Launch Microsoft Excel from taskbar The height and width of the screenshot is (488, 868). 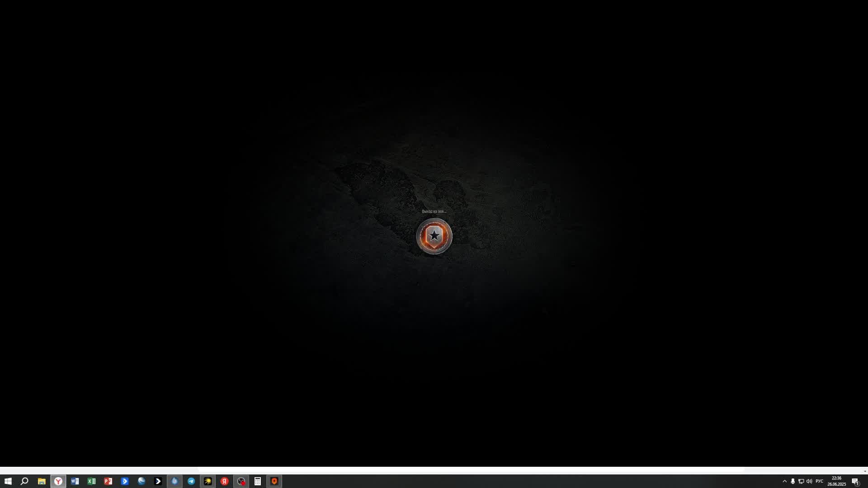point(91,481)
